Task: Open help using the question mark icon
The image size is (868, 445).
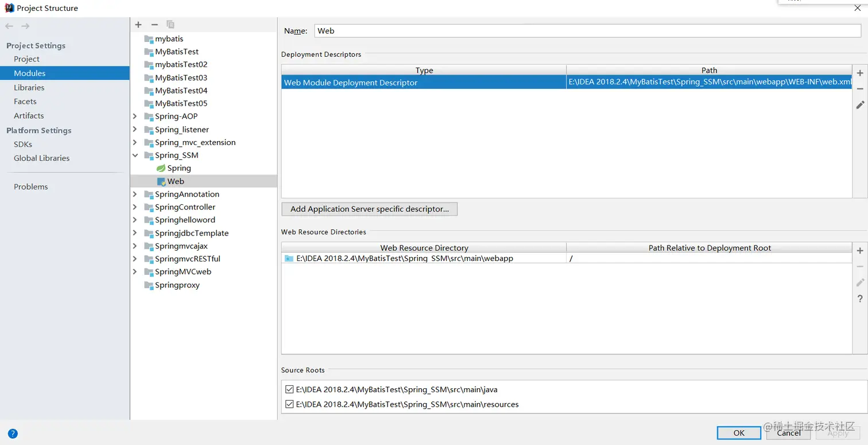Action: tap(859, 298)
